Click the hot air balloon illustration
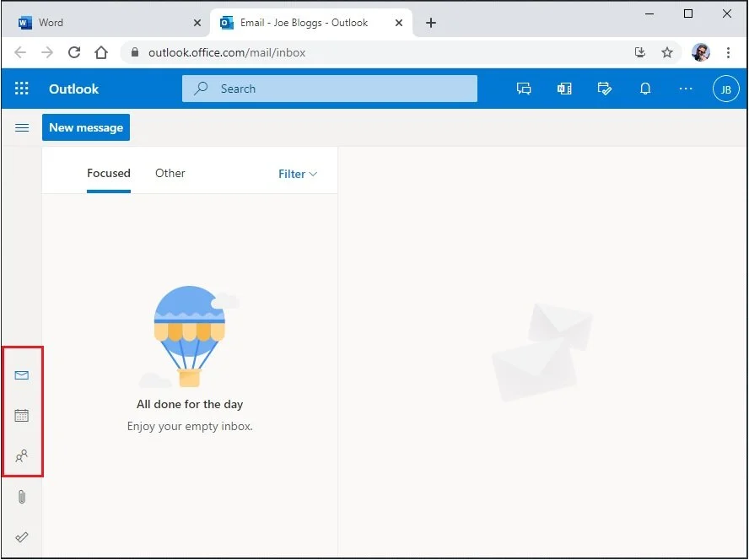This screenshot has height=560, width=749. [190, 337]
